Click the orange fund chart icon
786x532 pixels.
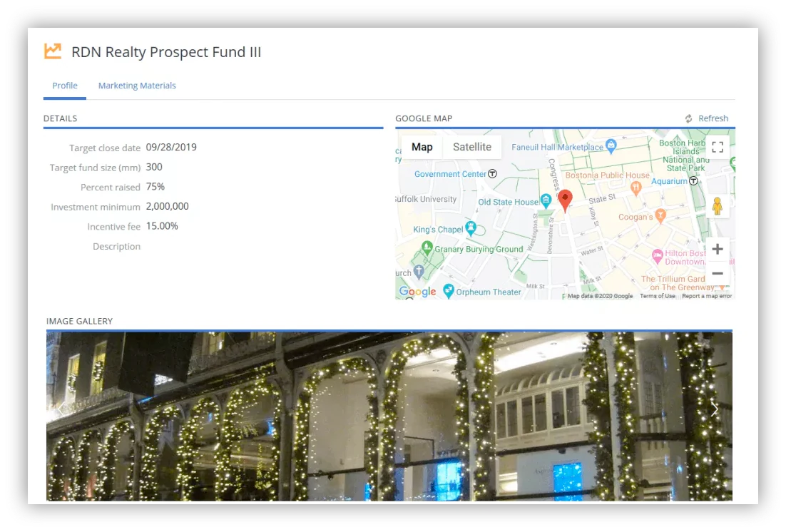pyautogui.click(x=53, y=51)
